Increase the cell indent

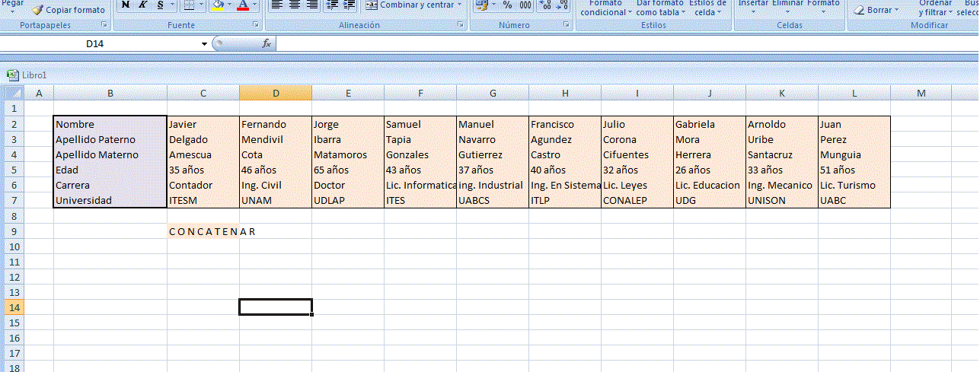tap(349, 5)
